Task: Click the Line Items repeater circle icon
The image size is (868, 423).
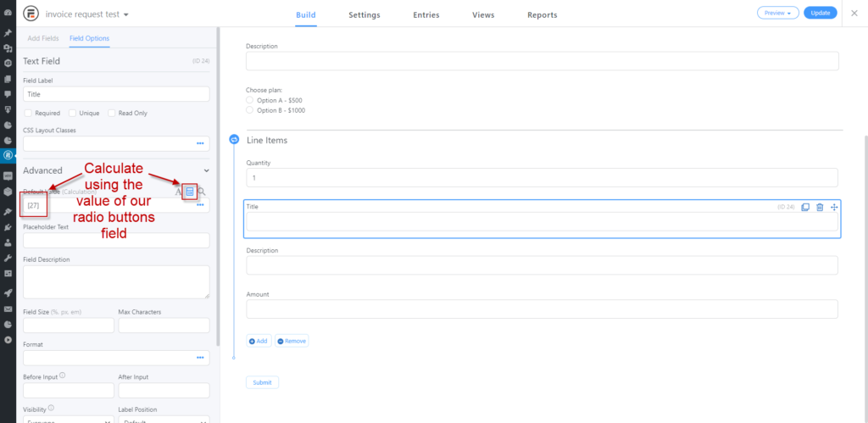Action: point(234,140)
